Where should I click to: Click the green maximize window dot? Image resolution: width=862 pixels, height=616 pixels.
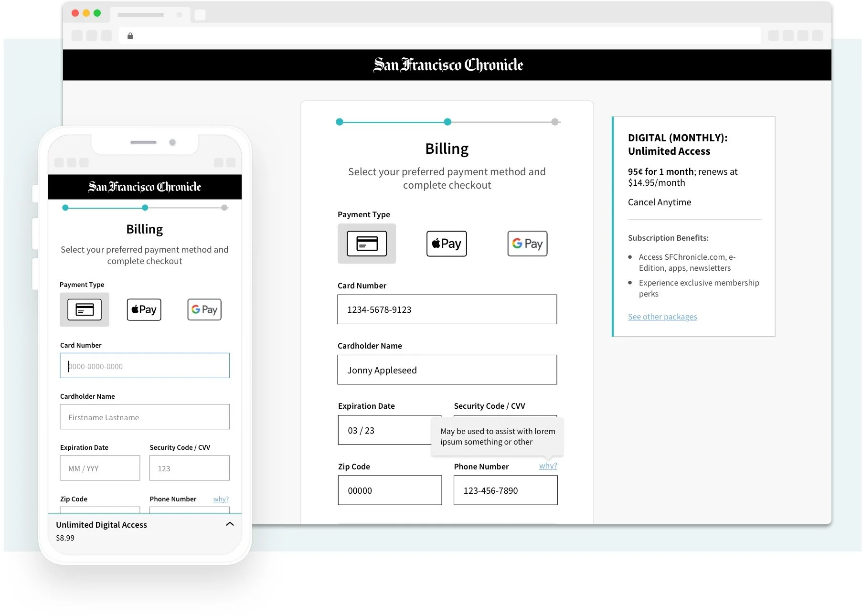97,13
